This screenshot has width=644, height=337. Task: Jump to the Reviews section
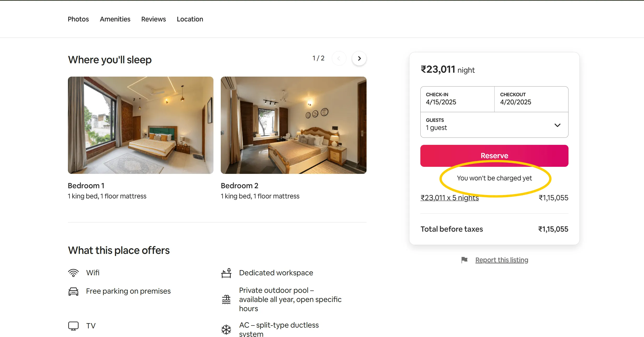153,19
